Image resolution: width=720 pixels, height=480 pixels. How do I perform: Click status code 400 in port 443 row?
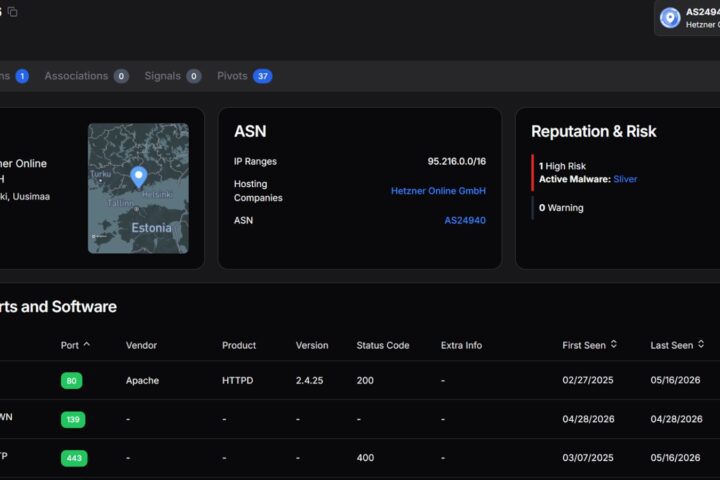[365, 457]
